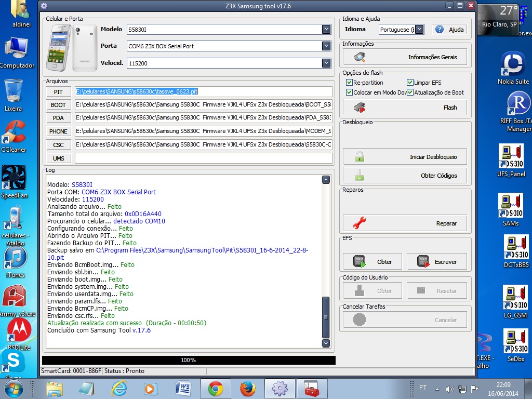532x399 pixels.
Task: Click the padlock icon for Iniciar Desbloqueio
Action: coord(360,156)
